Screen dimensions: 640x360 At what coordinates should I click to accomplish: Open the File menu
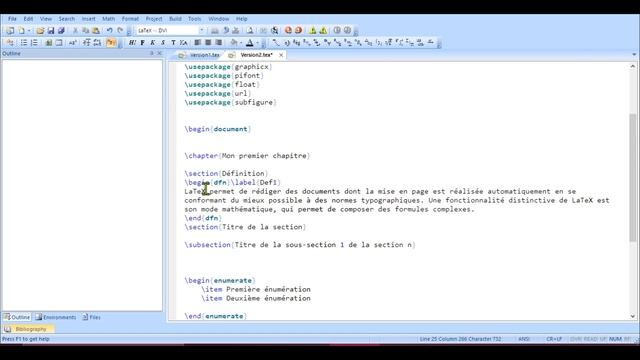[x=12, y=19]
